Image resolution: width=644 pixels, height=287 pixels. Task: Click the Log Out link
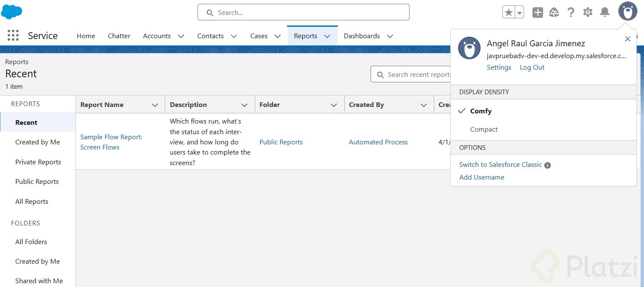[x=532, y=68]
